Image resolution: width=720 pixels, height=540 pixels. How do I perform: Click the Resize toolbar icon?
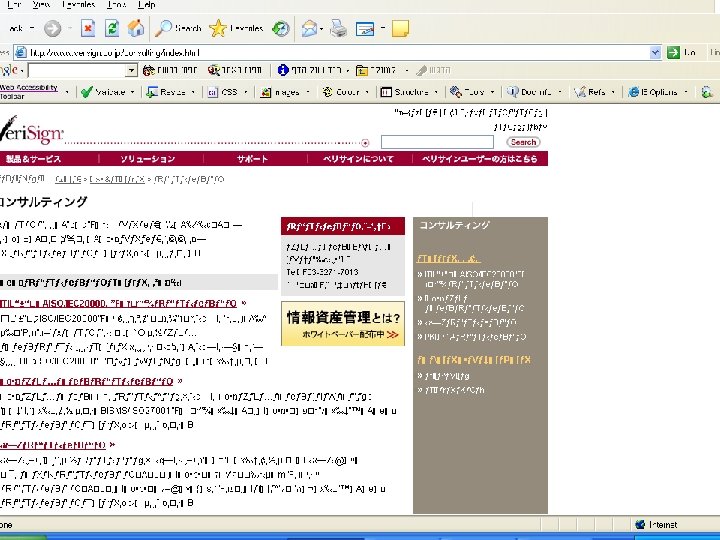(152, 92)
